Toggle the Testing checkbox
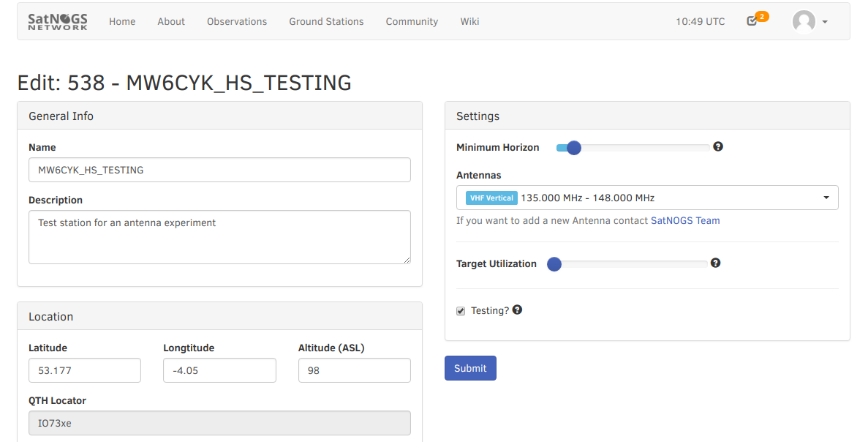868x442 pixels. pos(461,311)
